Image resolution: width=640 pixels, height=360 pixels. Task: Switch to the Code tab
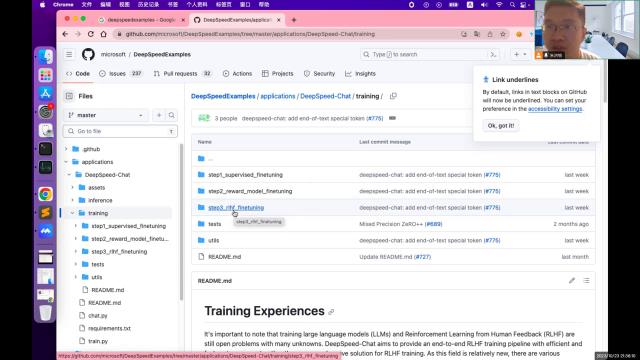coord(78,74)
